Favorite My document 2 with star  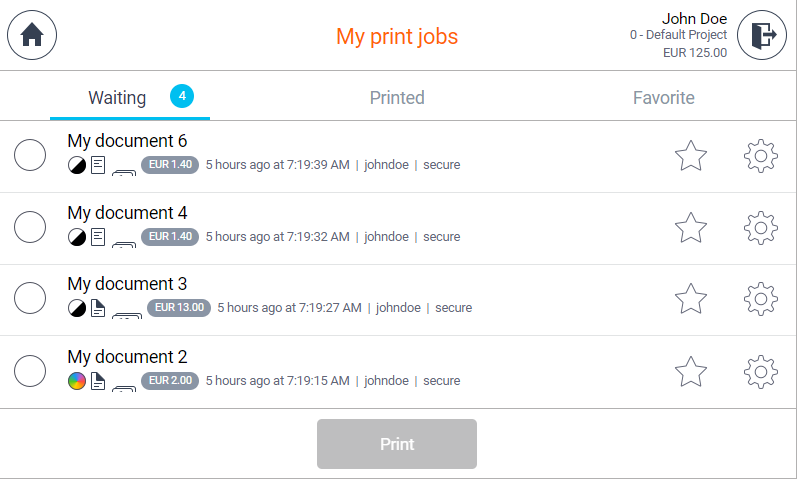(691, 372)
